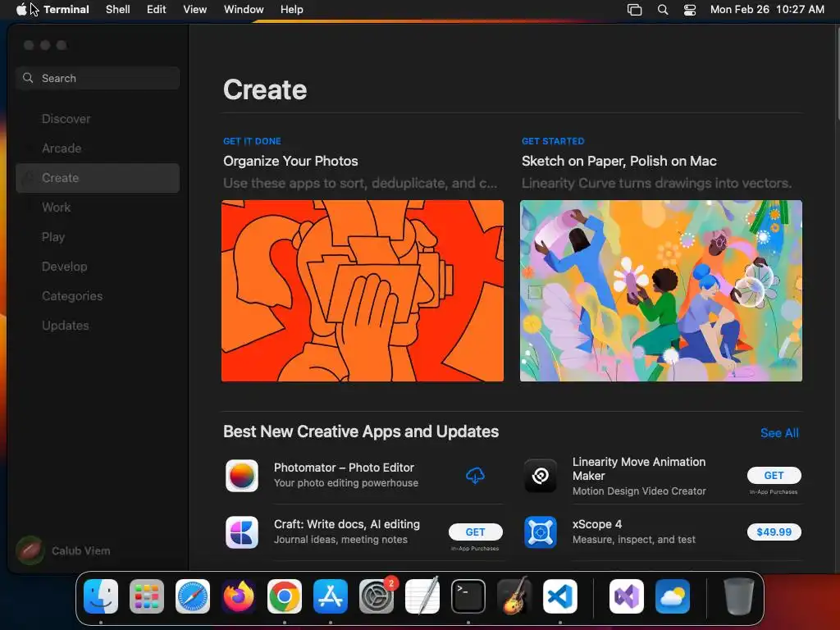Screen dimensions: 840x630
Task: Click the Calub Viem account avatar
Action: pos(30,550)
